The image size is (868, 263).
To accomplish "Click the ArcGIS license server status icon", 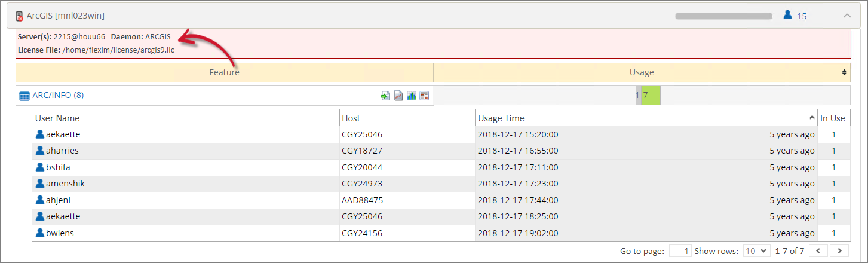I will (19, 16).
